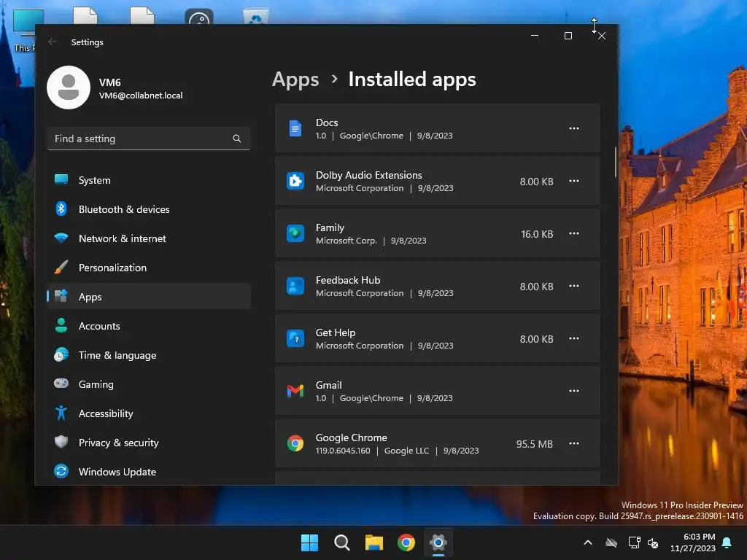Open more options for Family

pyautogui.click(x=574, y=233)
